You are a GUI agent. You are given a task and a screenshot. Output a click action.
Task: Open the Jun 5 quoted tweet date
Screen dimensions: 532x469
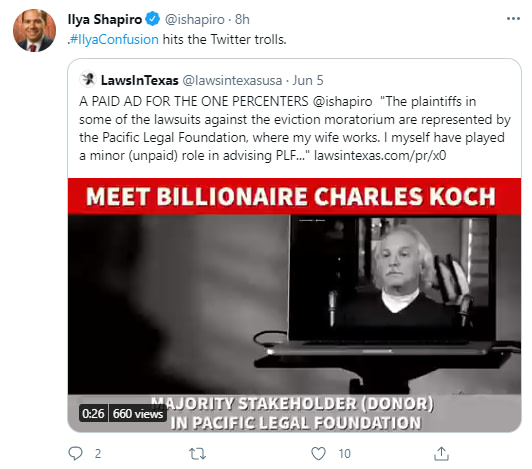click(308, 80)
